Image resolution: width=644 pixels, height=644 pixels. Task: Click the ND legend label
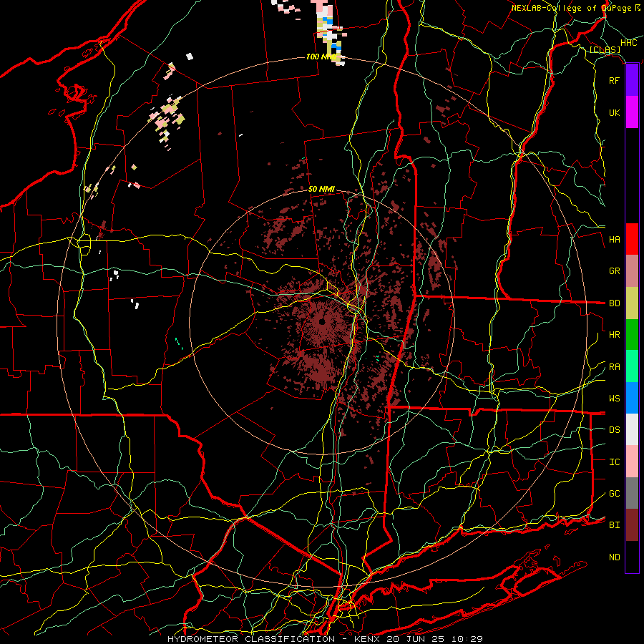click(614, 557)
